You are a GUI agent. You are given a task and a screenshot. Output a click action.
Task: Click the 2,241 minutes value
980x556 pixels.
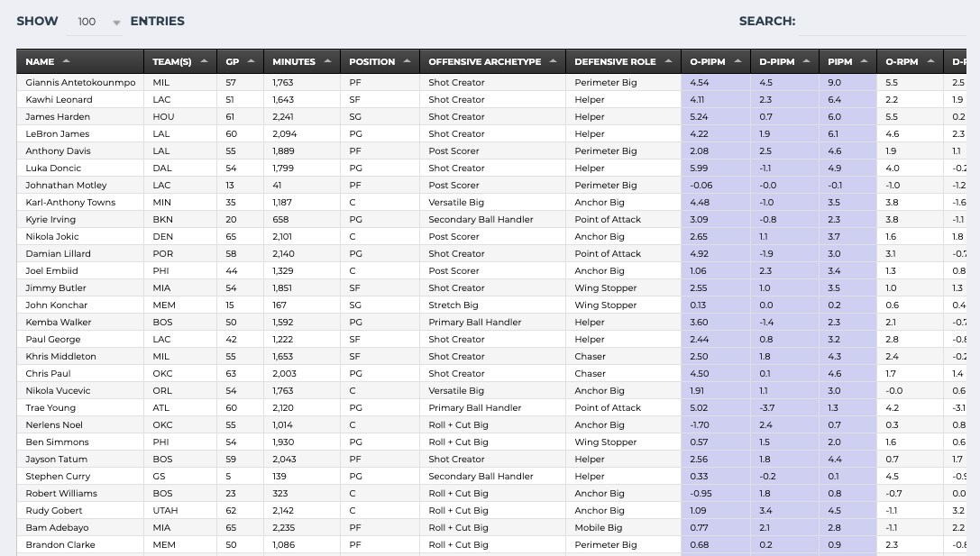(x=302, y=117)
